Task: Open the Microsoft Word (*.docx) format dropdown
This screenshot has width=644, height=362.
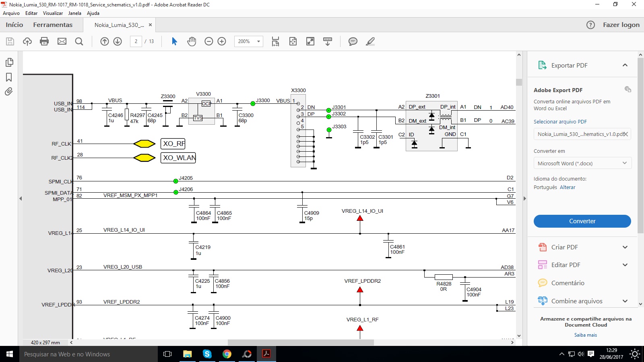Action: 582,163
